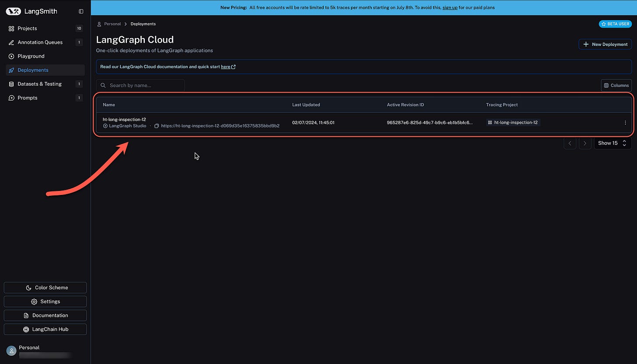Open Prompts in the sidebar

pos(45,98)
